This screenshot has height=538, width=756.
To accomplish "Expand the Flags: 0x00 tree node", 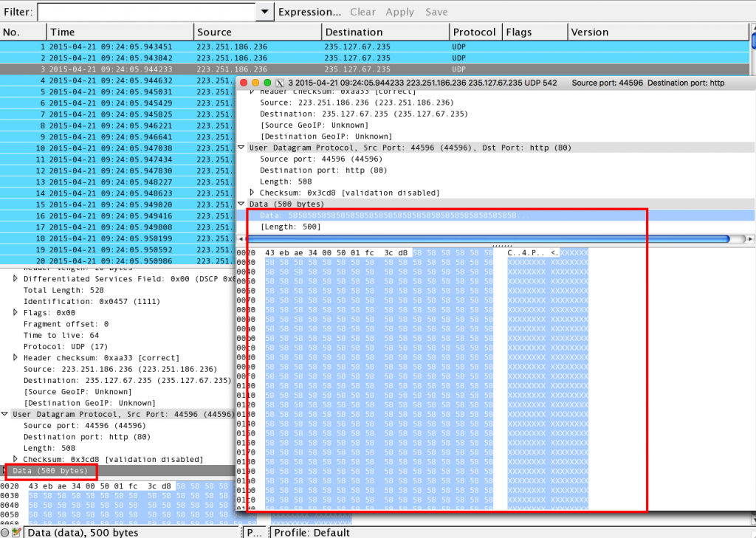I will point(16,313).
